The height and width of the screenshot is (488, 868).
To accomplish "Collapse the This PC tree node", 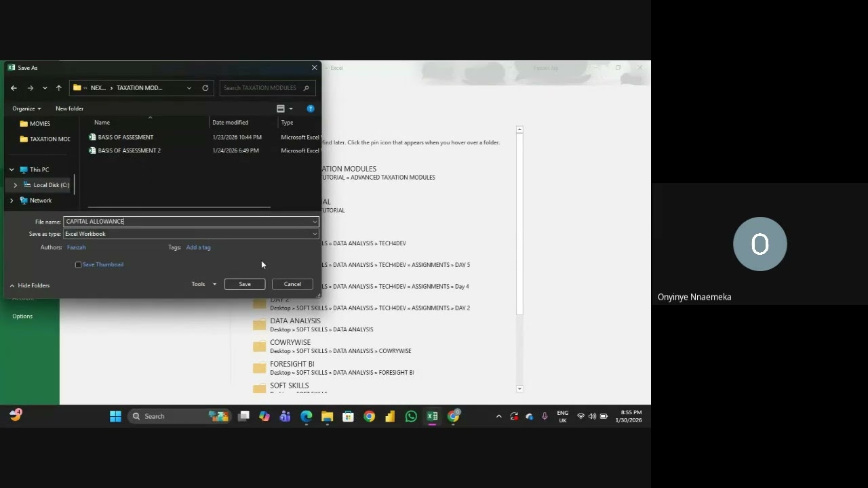I will (12, 170).
